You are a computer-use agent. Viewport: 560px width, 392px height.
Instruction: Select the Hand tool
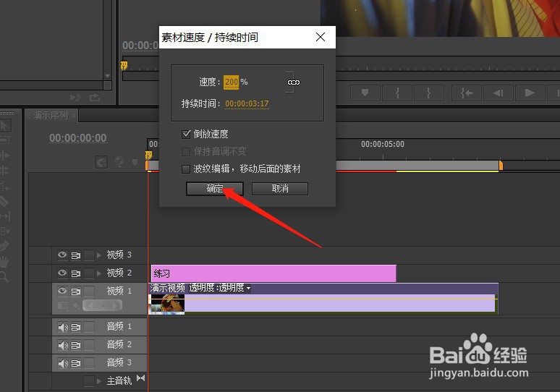click(4, 262)
